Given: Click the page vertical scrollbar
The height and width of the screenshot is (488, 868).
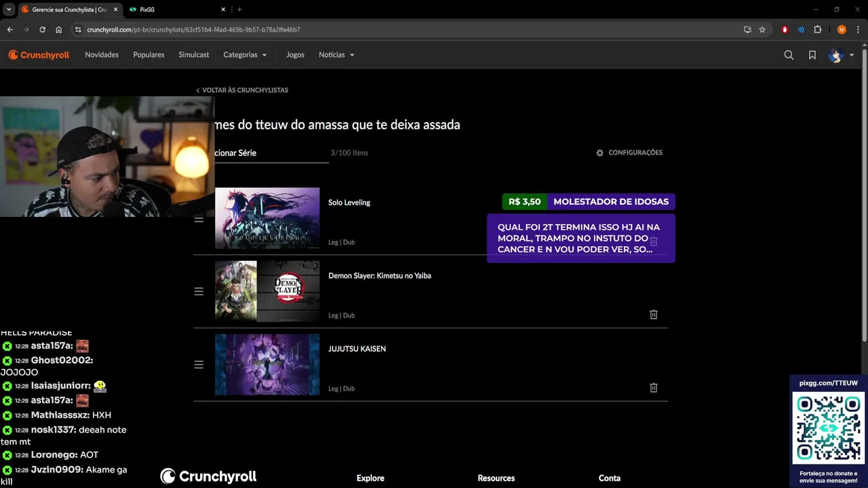Looking at the screenshot, I should 864,197.
